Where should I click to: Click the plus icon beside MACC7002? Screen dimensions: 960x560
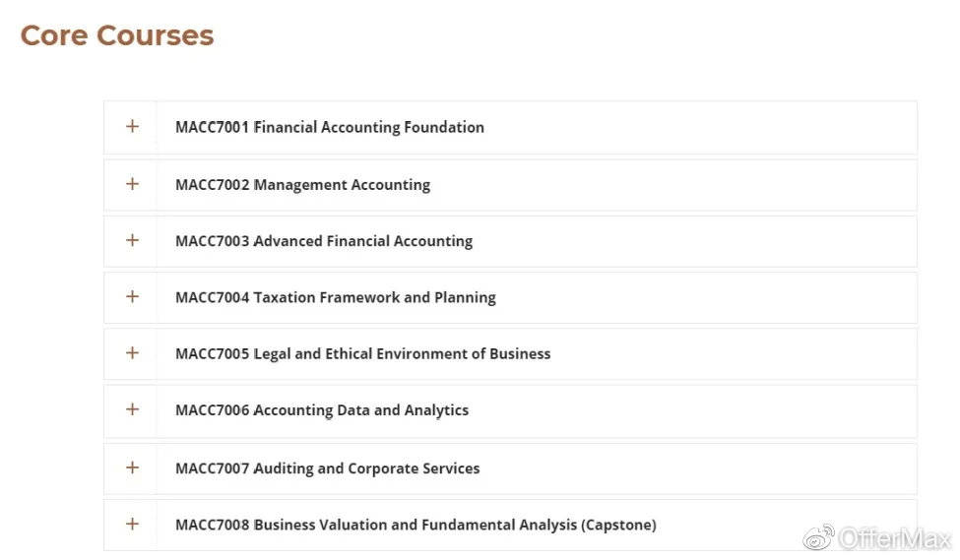pos(132,184)
